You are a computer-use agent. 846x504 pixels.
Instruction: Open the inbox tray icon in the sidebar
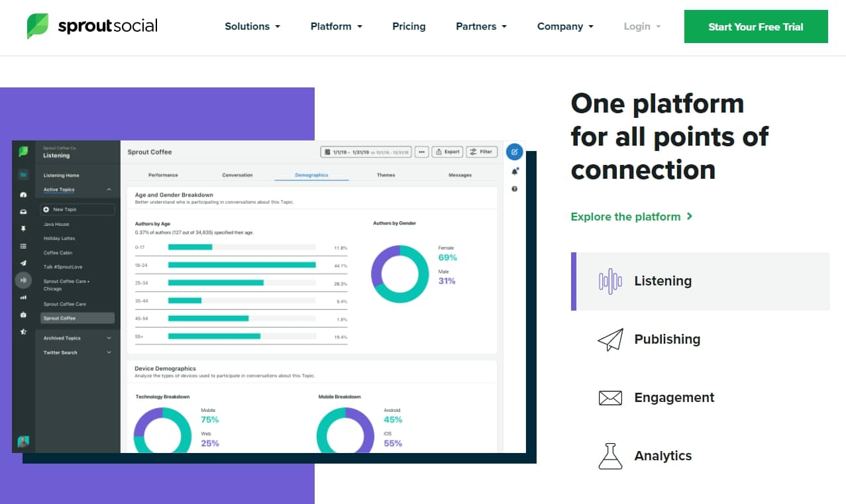point(23,212)
